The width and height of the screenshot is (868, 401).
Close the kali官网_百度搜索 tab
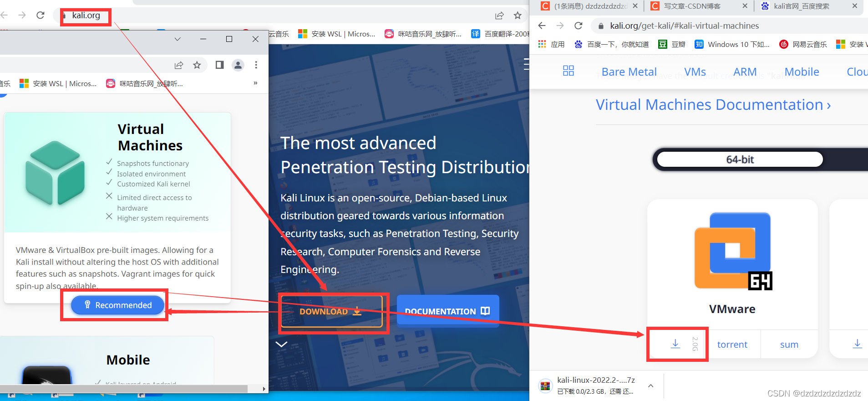point(855,6)
